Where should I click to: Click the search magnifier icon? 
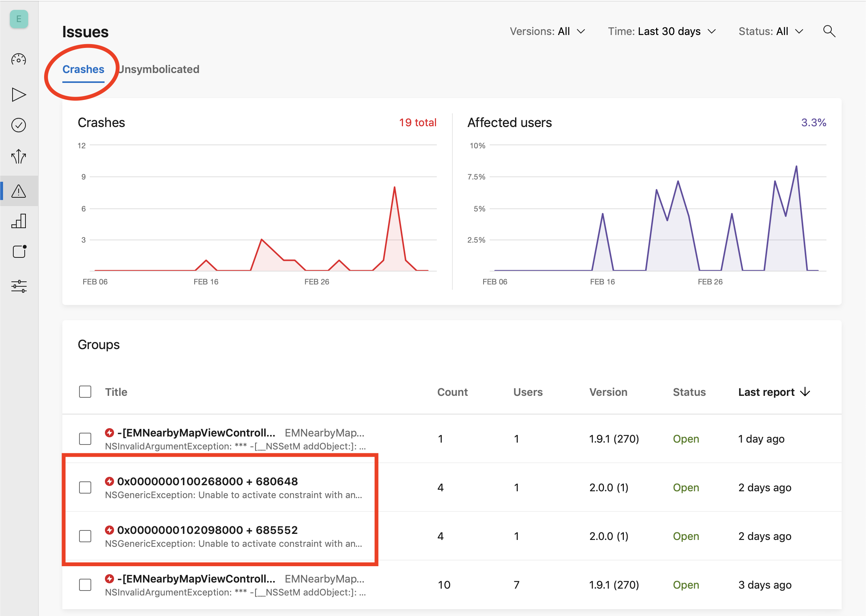829,31
